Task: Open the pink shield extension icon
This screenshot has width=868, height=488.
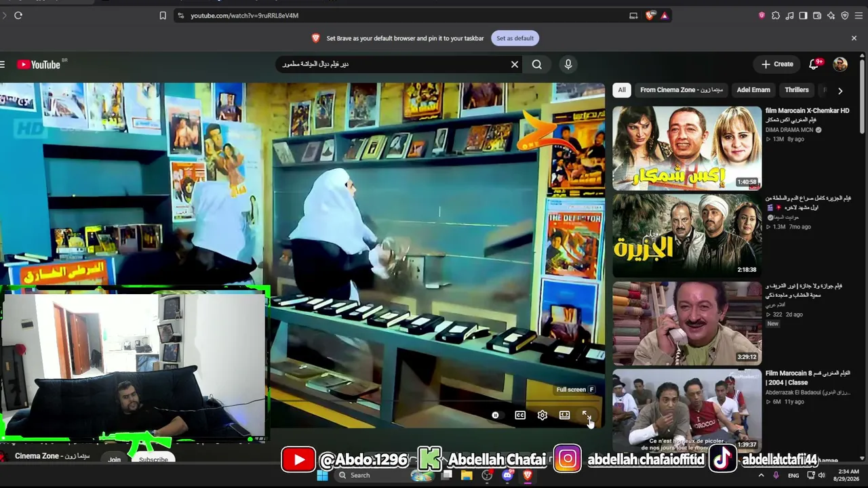Action: pyautogui.click(x=762, y=16)
